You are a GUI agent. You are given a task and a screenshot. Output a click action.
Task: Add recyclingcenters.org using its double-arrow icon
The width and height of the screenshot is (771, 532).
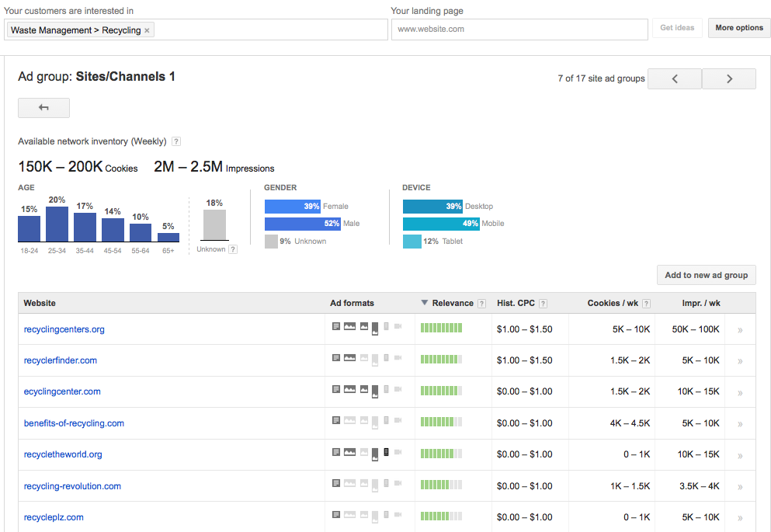click(x=739, y=330)
